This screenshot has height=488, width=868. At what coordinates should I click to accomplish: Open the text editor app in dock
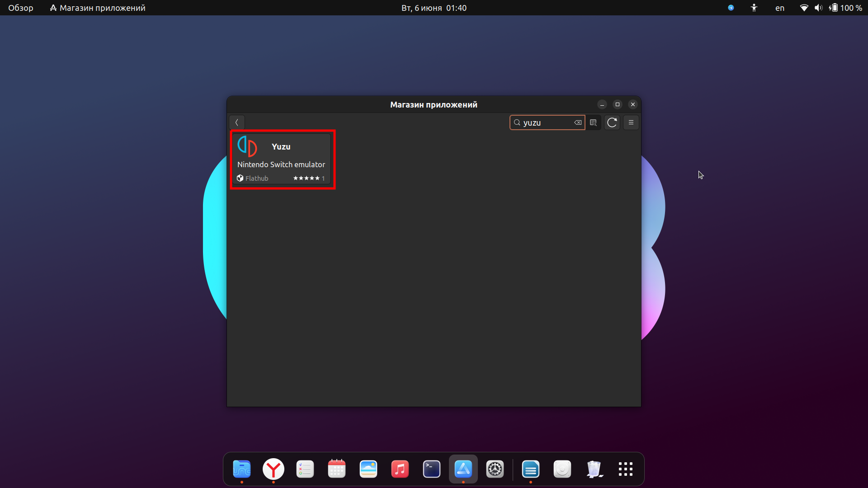pyautogui.click(x=531, y=469)
